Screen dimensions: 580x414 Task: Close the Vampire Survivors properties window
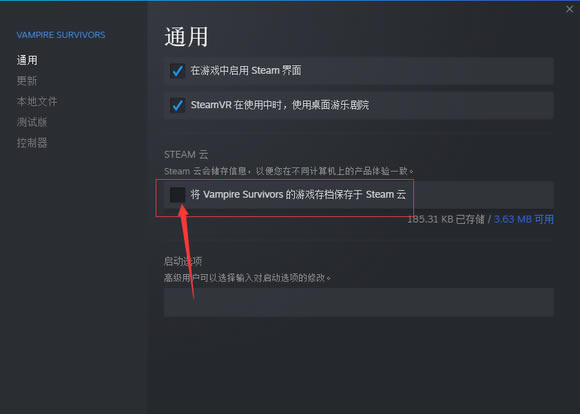tap(569, 9)
